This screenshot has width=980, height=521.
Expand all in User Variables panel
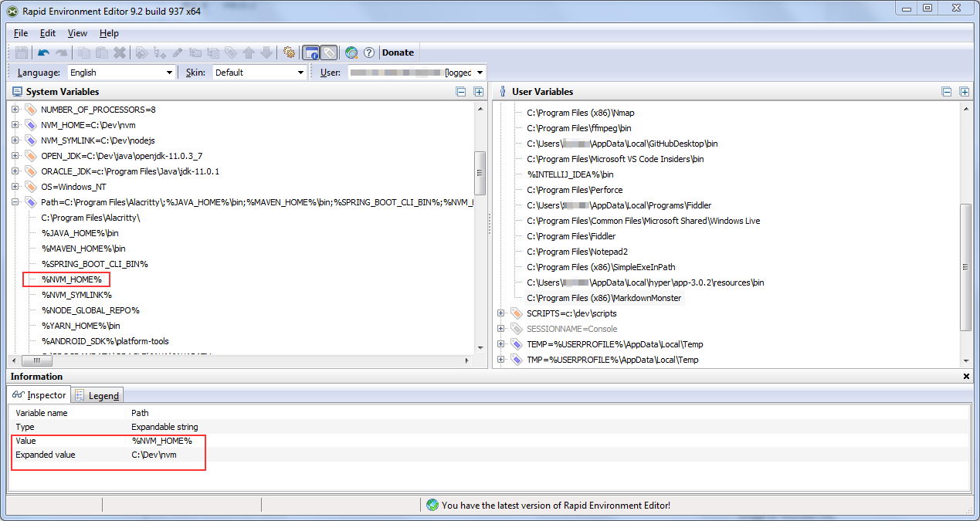[965, 92]
